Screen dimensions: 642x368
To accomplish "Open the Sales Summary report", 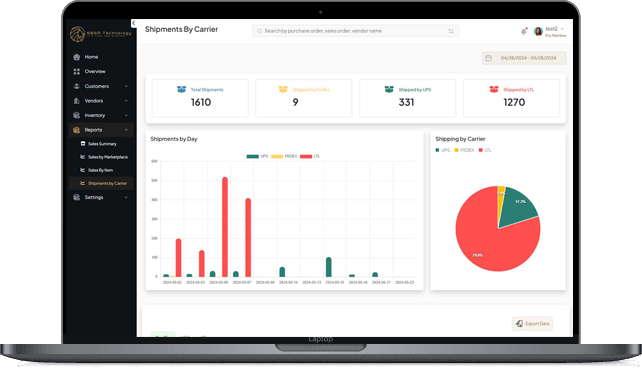I will [x=101, y=144].
